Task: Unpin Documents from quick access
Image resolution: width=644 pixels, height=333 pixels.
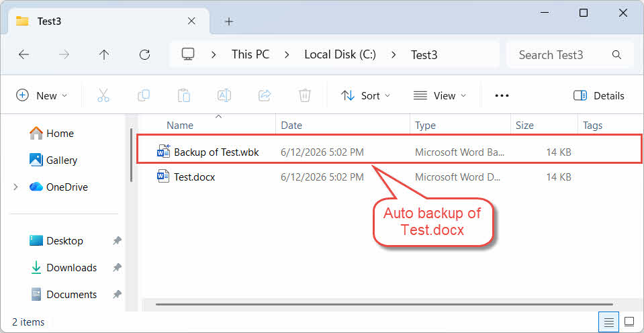Action: 117,295
